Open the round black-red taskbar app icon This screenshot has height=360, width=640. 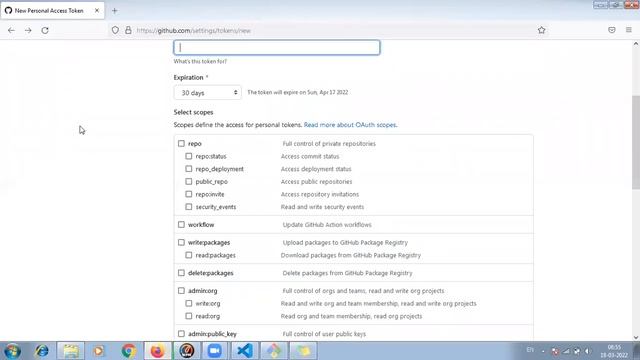pyautogui.click(x=187, y=351)
